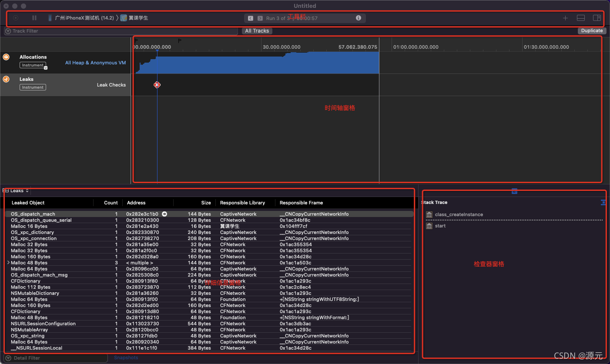Click the library icon beside start
This screenshot has height=364, width=610.
[x=429, y=226]
